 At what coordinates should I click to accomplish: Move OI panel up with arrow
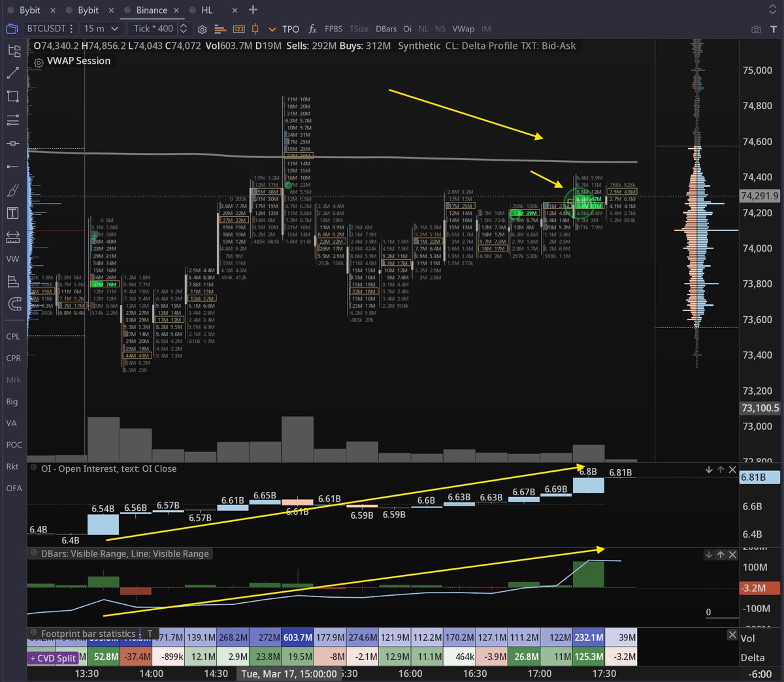tap(721, 470)
